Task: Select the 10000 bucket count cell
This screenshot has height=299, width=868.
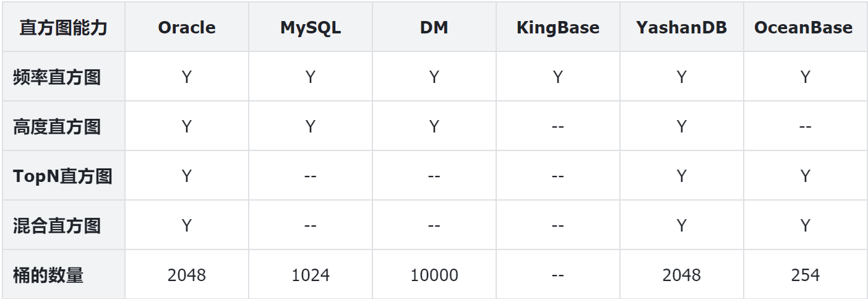Action: [x=434, y=275]
